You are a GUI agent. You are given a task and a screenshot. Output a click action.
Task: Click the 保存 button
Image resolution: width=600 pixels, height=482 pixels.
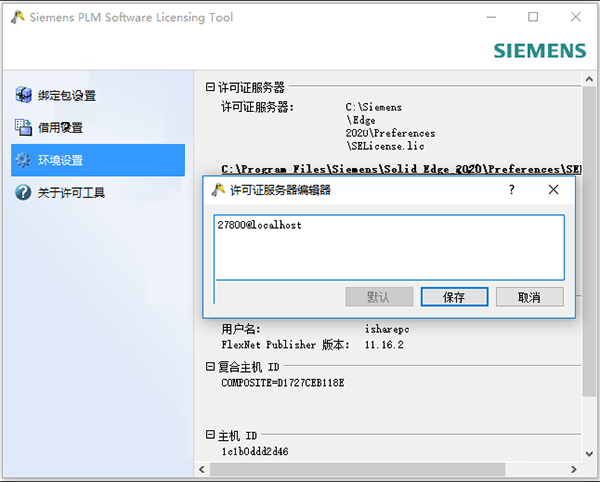click(454, 297)
